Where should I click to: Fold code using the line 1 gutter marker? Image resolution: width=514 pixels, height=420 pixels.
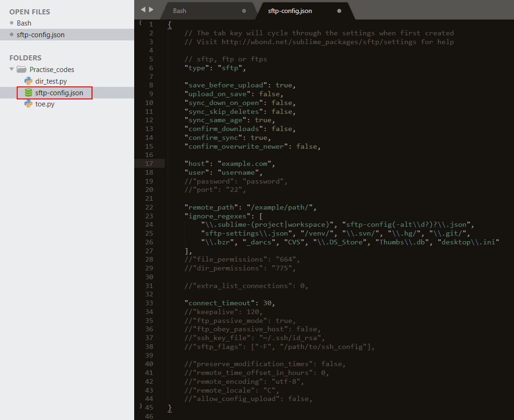coord(140,22)
